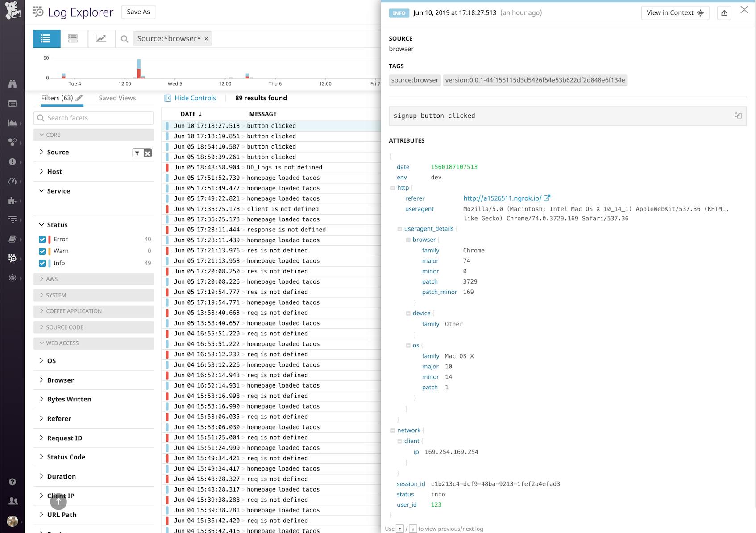Viewport: 756px width, 533px height.
Task: Switch to the Saved Views tab
Action: click(x=117, y=98)
